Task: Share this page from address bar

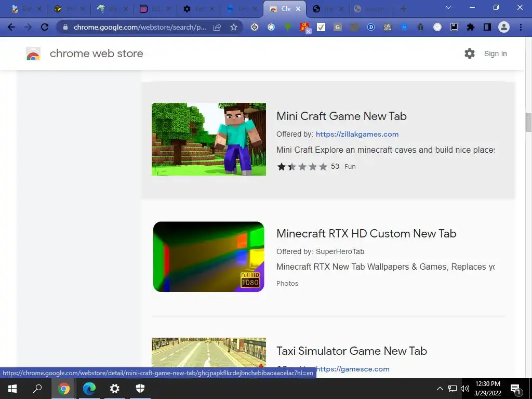Action: pyautogui.click(x=217, y=27)
